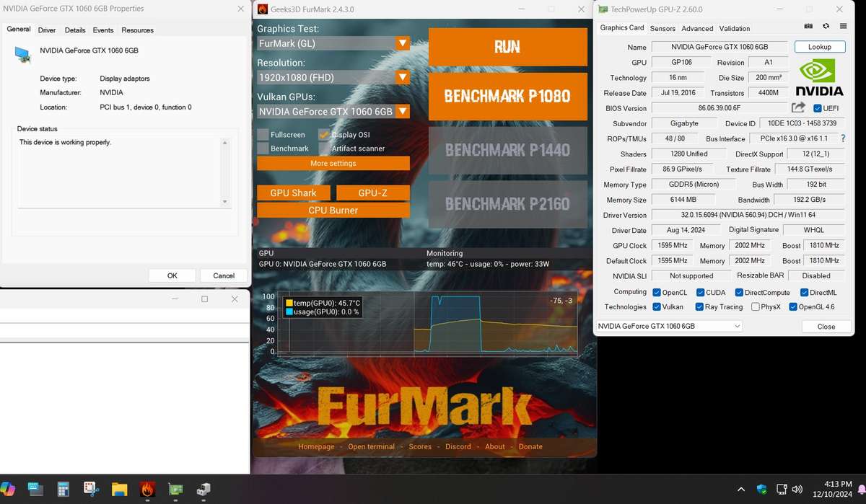Click the GPU-Z screenshot camera icon

[808, 26]
